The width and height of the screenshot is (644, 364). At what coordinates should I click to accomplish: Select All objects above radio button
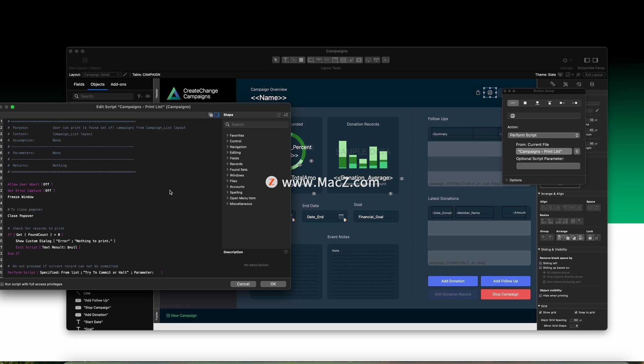pos(544,273)
